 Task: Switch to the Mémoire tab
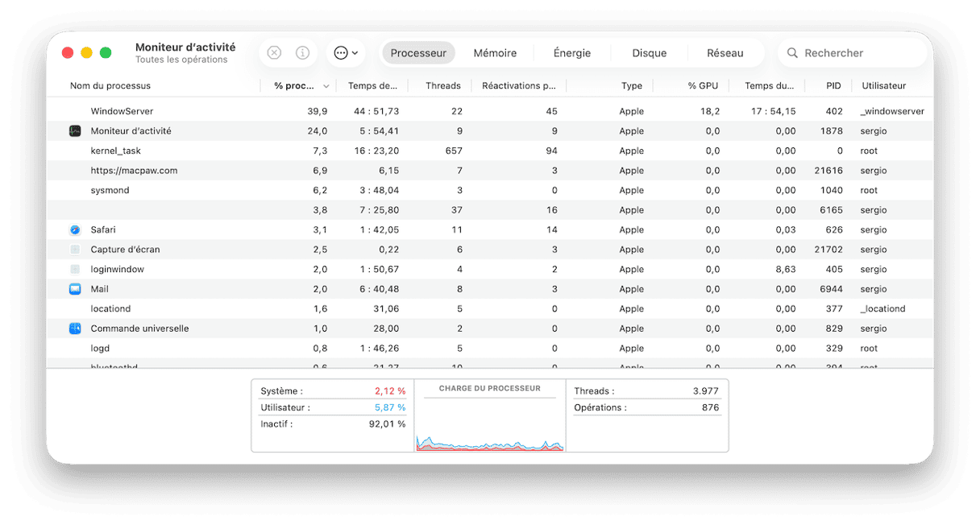495,53
